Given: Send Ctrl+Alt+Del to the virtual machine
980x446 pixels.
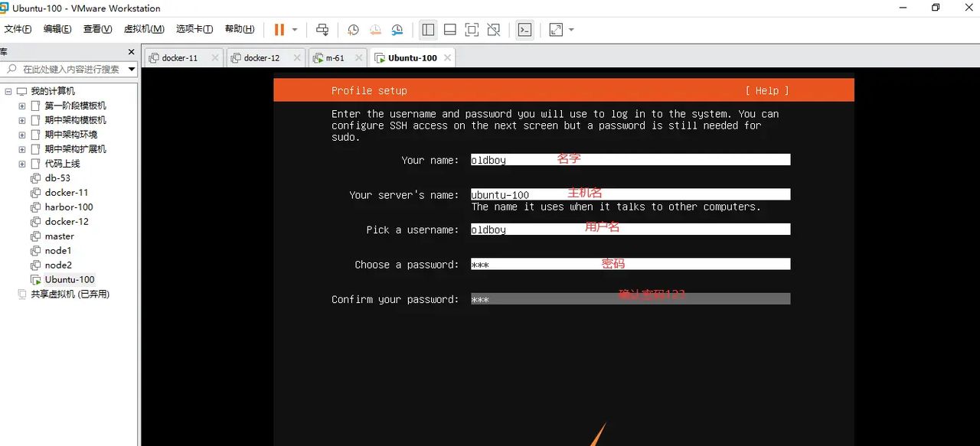Looking at the screenshot, I should pyautogui.click(x=322, y=29).
